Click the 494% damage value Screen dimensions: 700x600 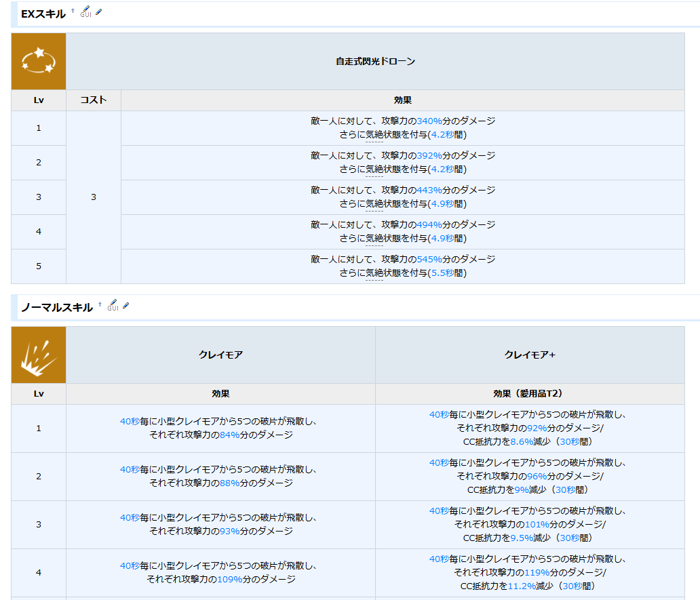tap(429, 225)
